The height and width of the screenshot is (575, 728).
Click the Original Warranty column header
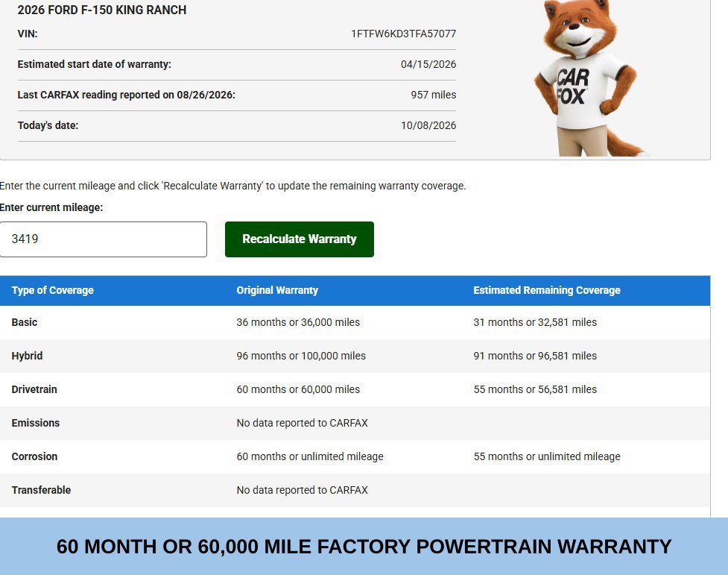pyautogui.click(x=277, y=290)
